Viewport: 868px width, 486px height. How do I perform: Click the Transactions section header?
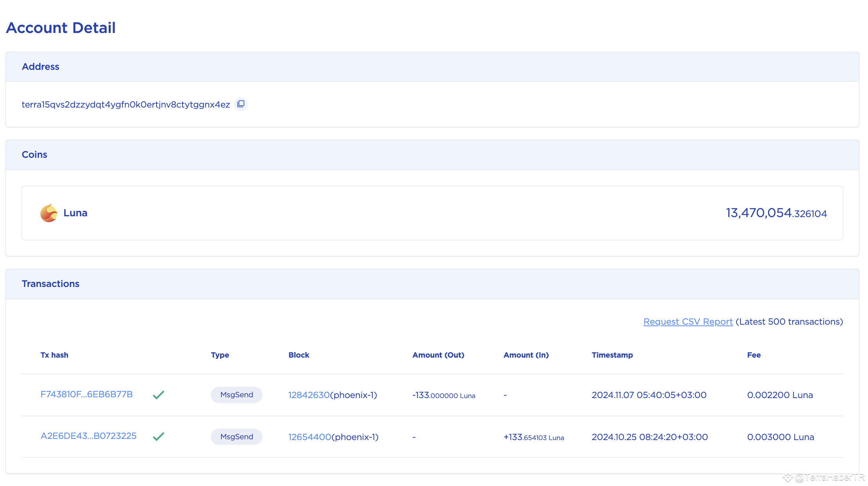(50, 284)
